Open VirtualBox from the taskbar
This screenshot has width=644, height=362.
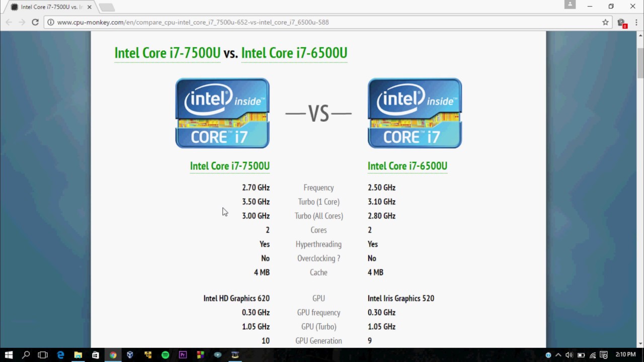tap(130, 355)
